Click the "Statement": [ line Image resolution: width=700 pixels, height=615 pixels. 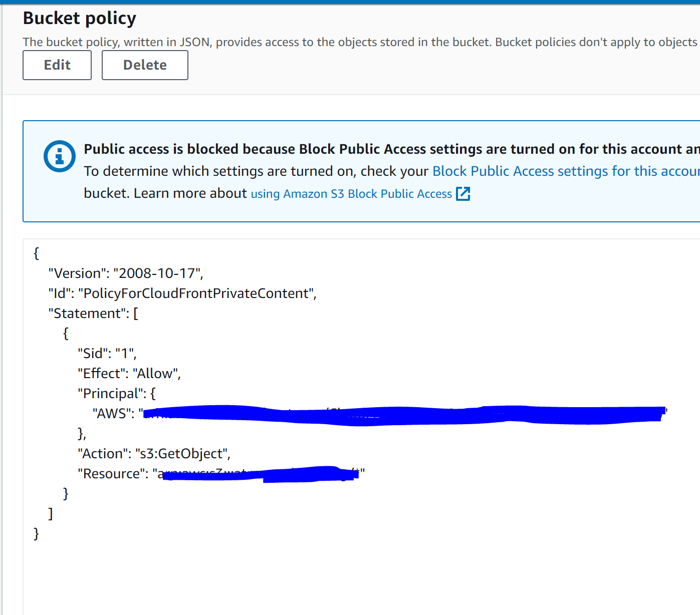point(93,314)
